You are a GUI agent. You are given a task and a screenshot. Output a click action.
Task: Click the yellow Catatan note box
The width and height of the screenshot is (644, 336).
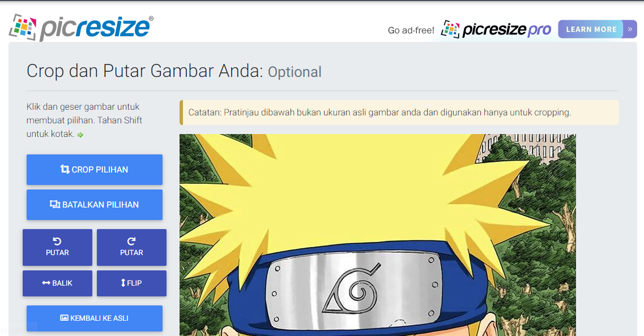399,113
